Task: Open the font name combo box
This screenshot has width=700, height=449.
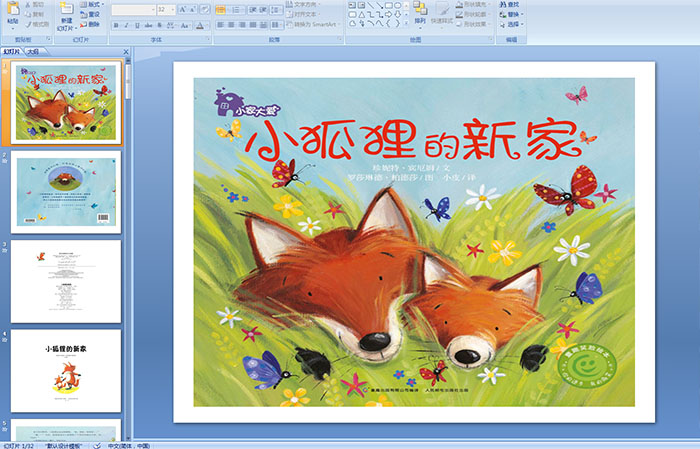Action: 133,10
